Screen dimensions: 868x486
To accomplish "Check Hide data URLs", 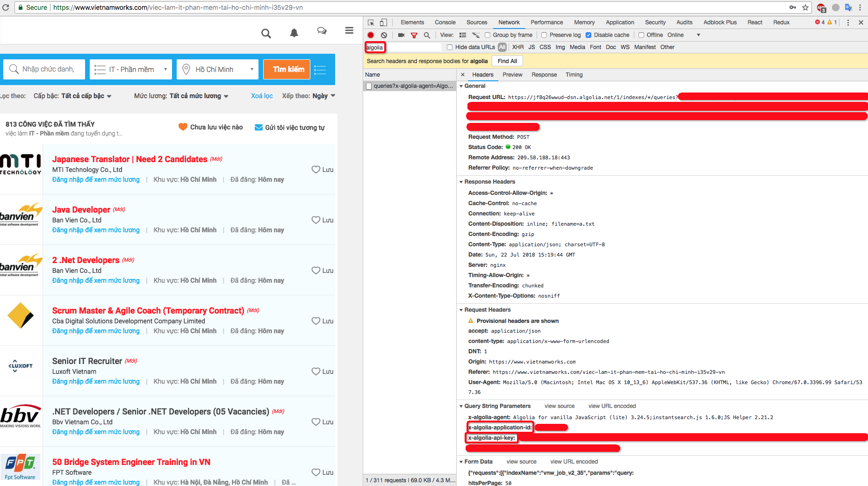I will [450, 47].
